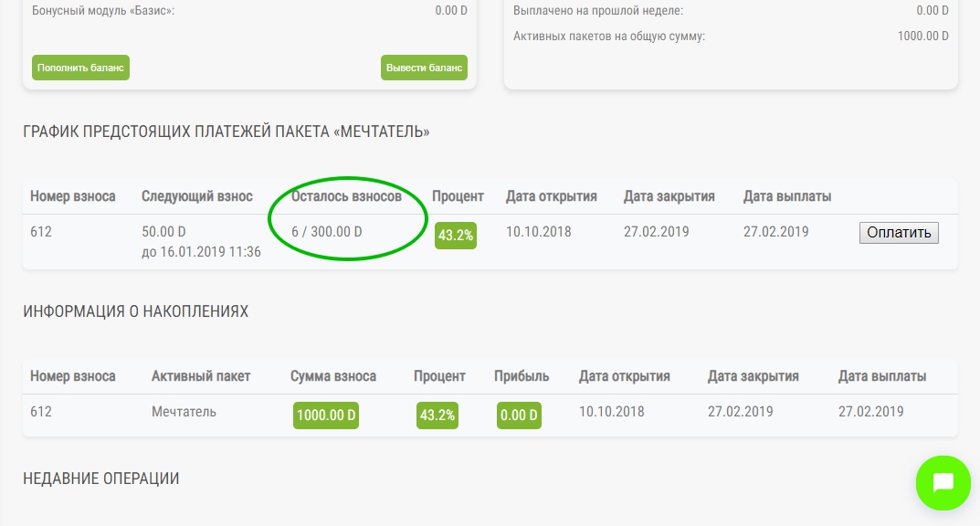Click the 1000.00 D sum badge
Image resolution: width=980 pixels, height=526 pixels.
point(326,416)
